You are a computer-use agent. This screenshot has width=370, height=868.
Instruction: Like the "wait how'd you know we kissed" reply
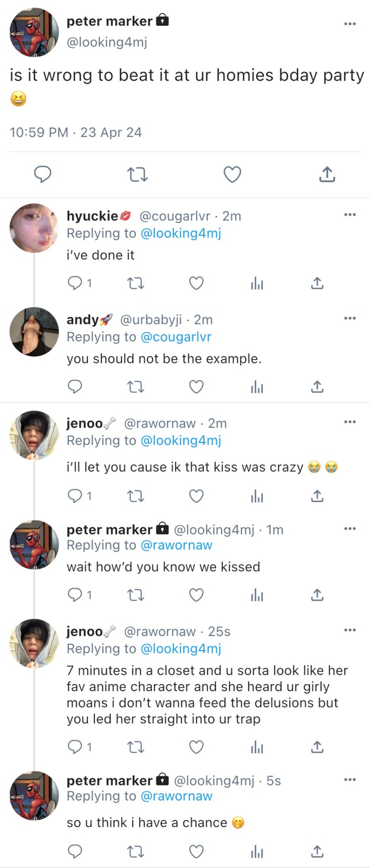pyautogui.click(x=196, y=595)
